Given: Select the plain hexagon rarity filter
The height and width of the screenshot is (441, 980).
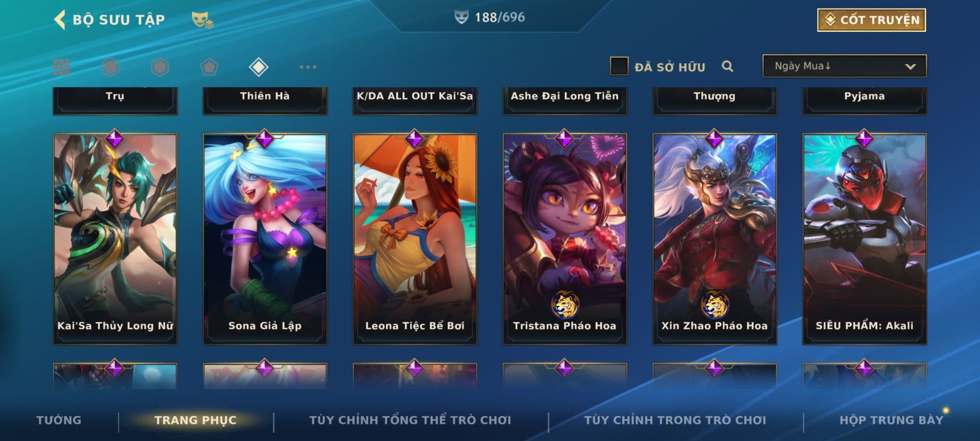Looking at the screenshot, I should click(x=160, y=67).
